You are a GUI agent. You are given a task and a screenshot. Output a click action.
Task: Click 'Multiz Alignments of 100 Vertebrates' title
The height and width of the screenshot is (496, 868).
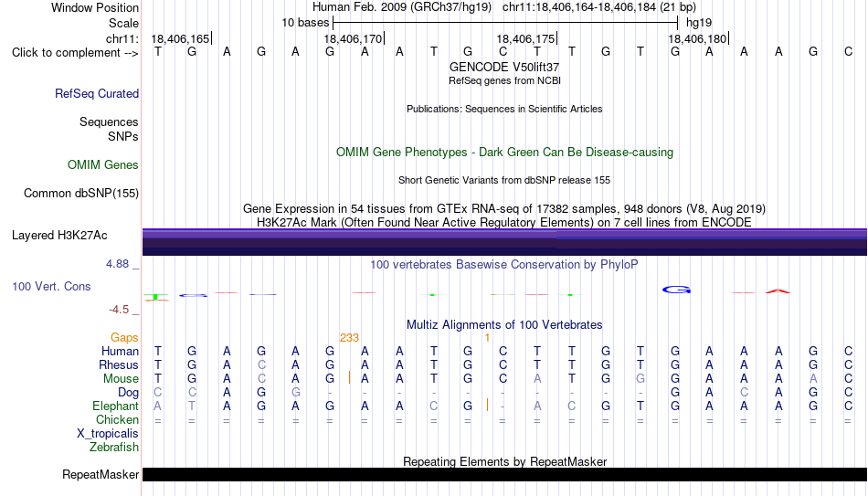[x=504, y=325]
